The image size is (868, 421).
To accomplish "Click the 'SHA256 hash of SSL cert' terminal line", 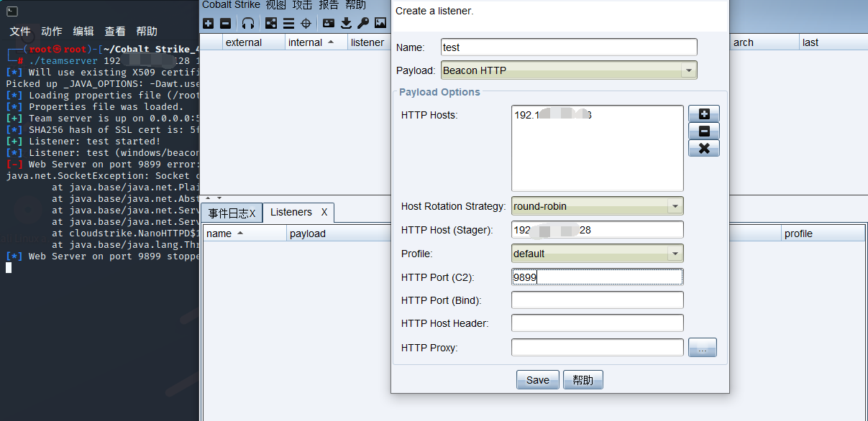I will click(x=102, y=130).
